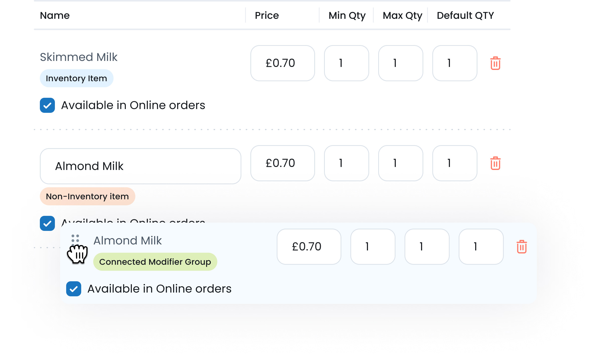Click the Price column header

(x=267, y=16)
